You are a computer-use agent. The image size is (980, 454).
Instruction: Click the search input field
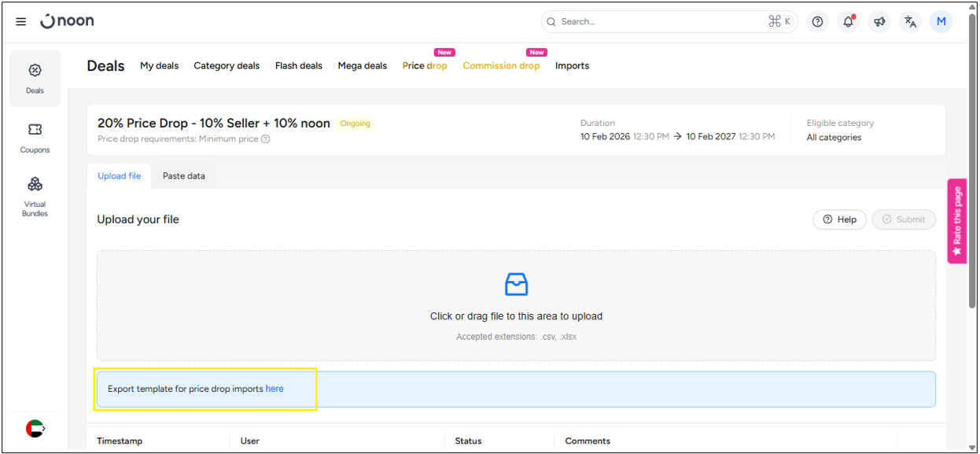pyautogui.click(x=661, y=22)
